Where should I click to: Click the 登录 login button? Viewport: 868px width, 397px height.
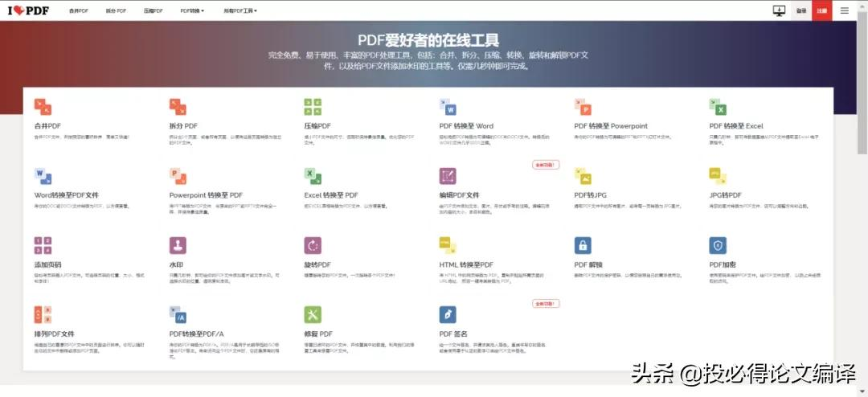801,10
